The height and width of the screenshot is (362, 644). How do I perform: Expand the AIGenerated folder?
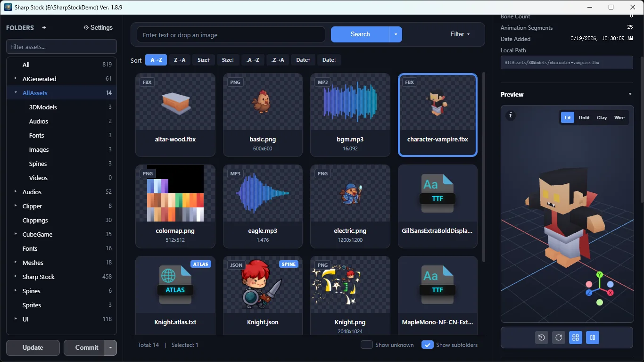(x=16, y=79)
